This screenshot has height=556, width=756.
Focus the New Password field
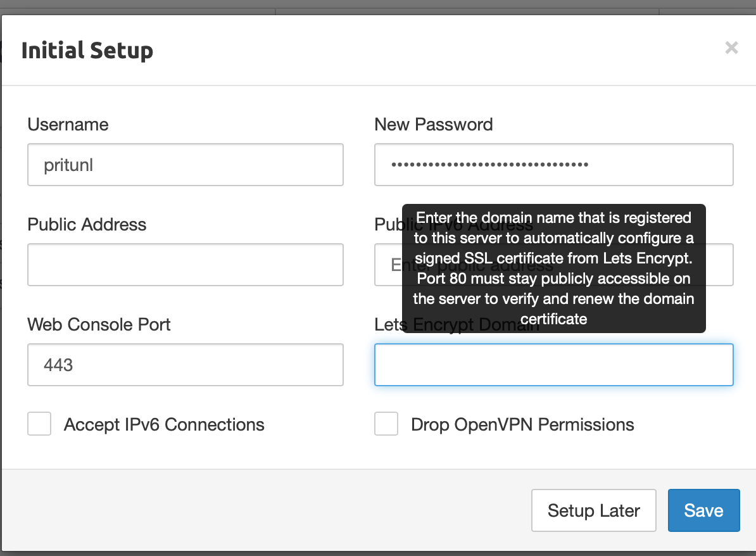click(553, 165)
